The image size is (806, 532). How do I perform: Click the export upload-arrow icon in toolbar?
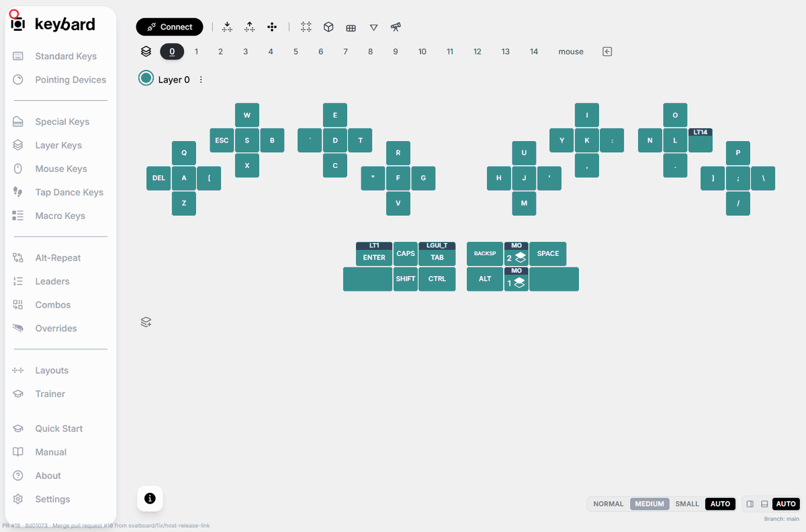point(249,27)
